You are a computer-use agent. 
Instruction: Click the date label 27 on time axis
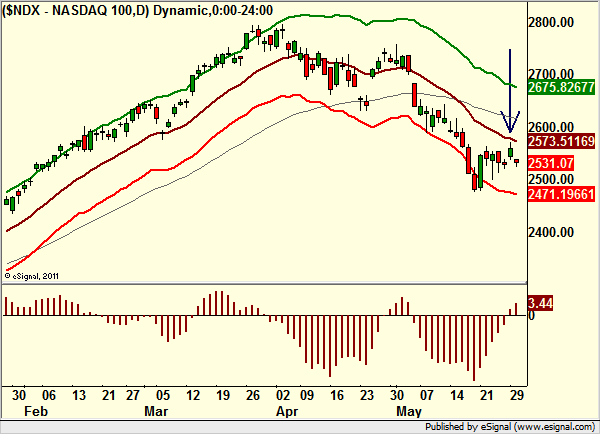pos(133,395)
